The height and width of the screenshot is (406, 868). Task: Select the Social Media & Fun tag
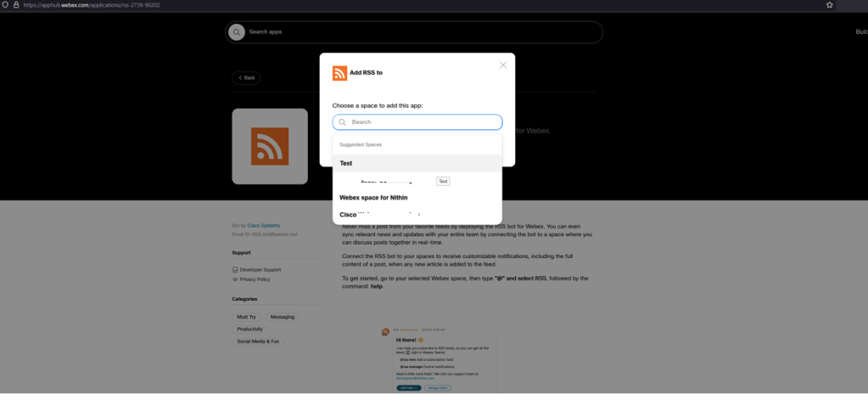(258, 341)
